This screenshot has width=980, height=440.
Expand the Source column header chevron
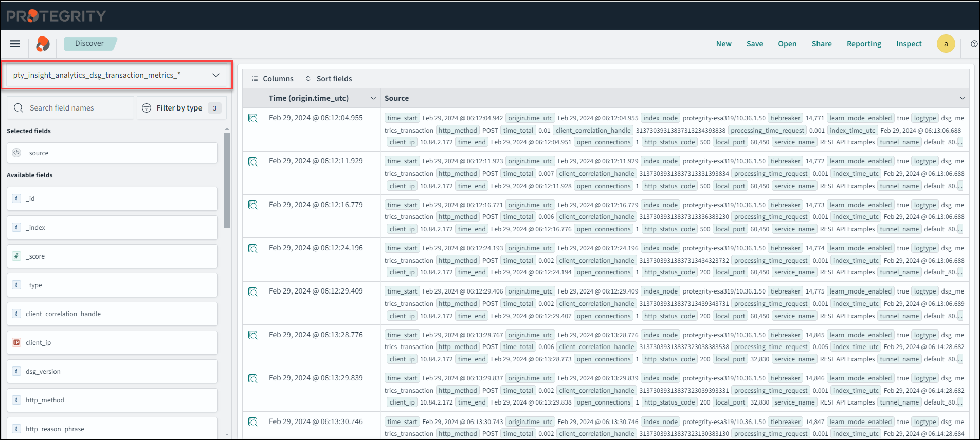pyautogui.click(x=963, y=98)
